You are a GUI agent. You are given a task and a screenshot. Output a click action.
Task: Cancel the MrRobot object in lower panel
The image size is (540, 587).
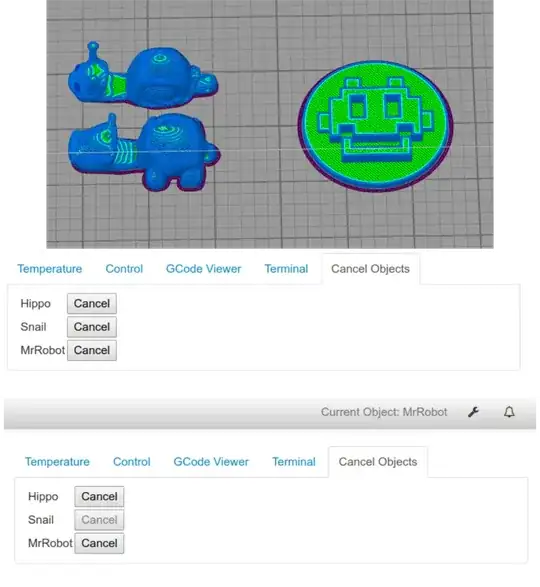coord(99,543)
